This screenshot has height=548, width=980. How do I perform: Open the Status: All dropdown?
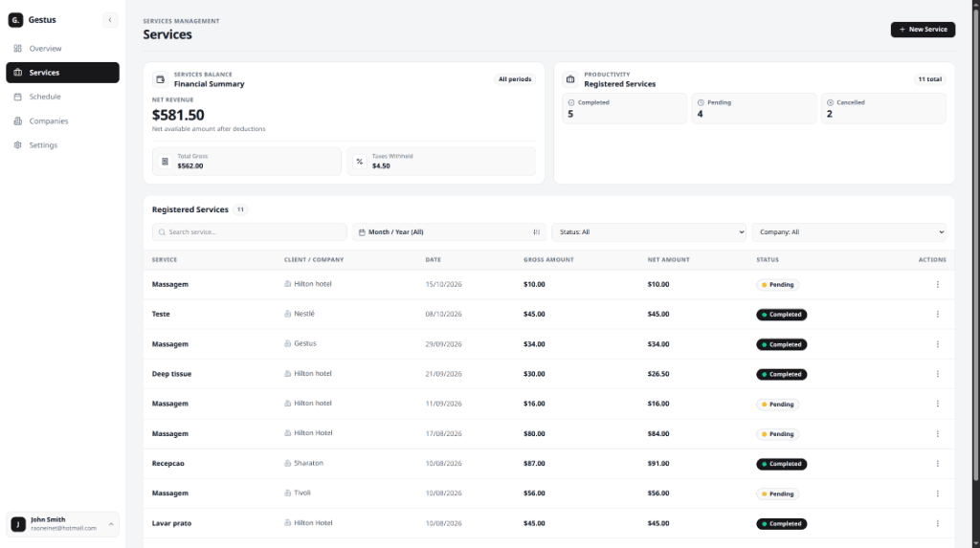point(649,231)
